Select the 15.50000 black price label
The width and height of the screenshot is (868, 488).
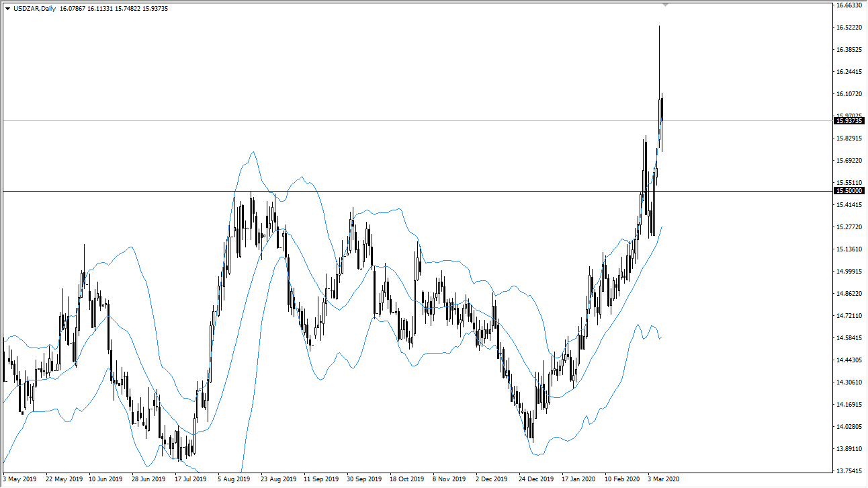(849, 191)
